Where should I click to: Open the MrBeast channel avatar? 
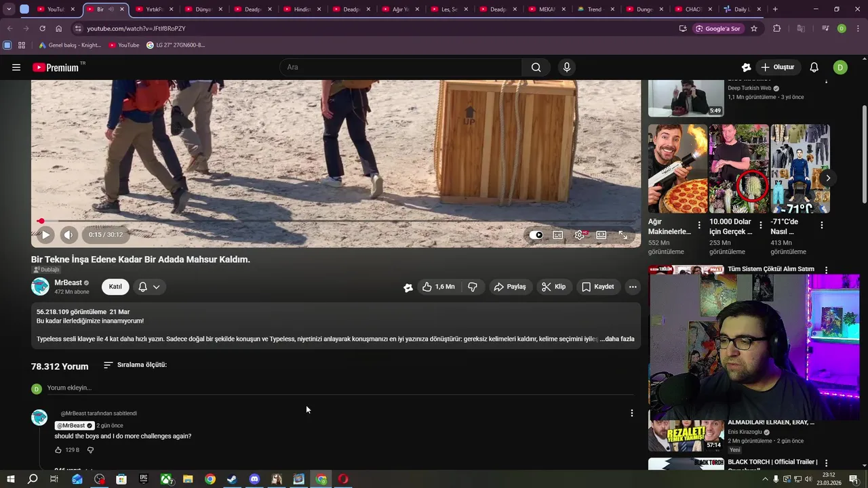click(x=40, y=287)
